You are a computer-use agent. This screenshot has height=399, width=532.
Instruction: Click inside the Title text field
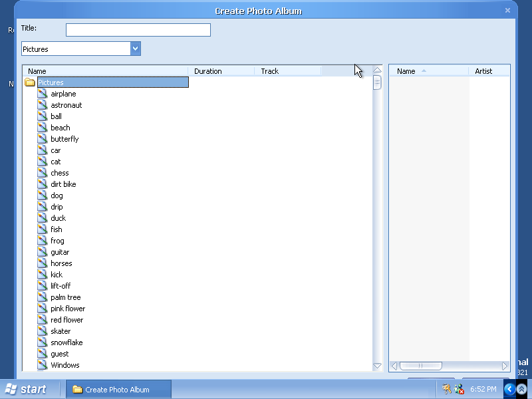point(138,30)
